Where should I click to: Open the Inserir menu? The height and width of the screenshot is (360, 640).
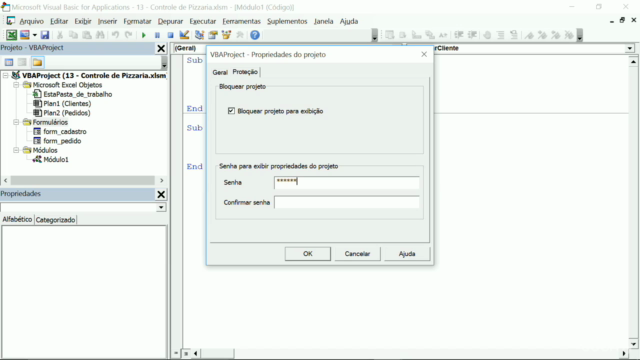click(107, 21)
